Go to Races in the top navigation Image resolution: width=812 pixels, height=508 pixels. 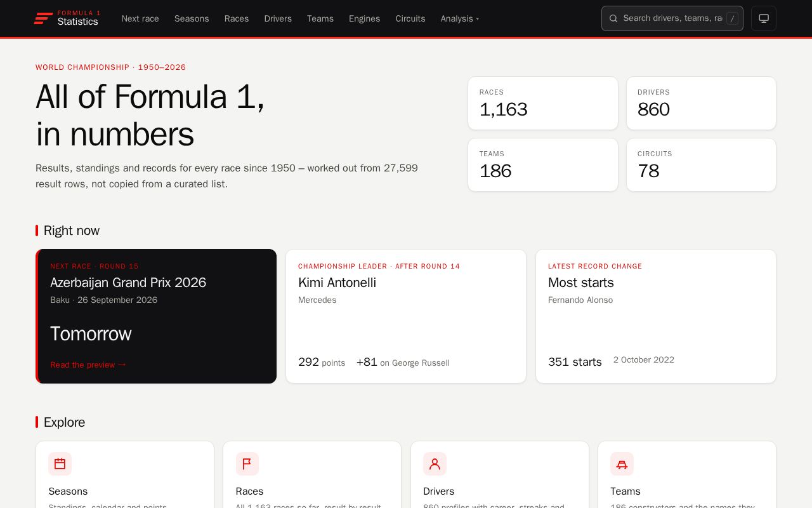pos(237,18)
